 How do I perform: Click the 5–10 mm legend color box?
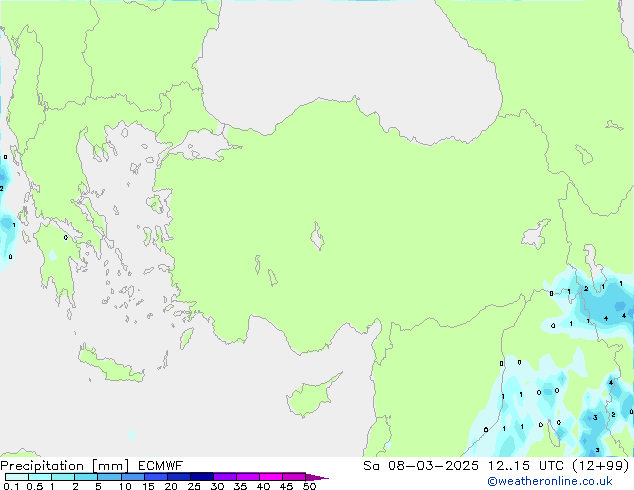[109, 477]
